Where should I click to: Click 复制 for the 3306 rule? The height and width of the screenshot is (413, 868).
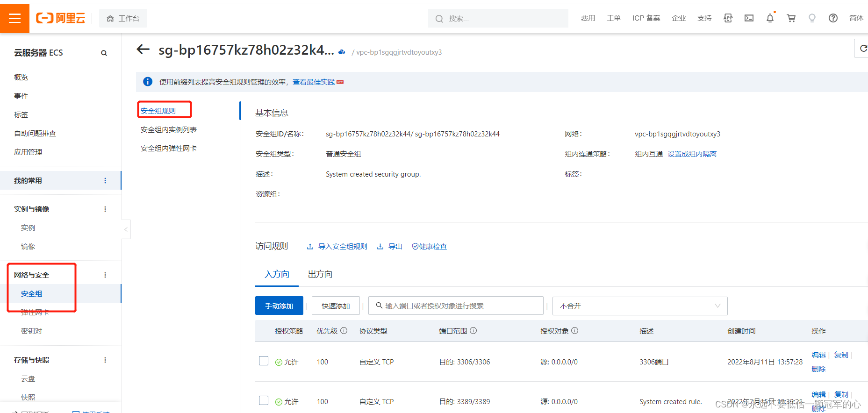click(841, 355)
